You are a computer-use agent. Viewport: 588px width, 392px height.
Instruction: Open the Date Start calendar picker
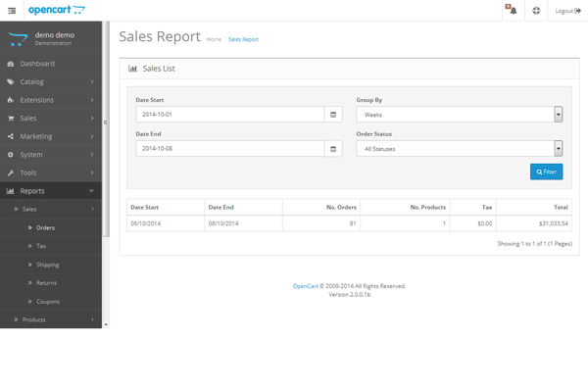[x=333, y=114]
